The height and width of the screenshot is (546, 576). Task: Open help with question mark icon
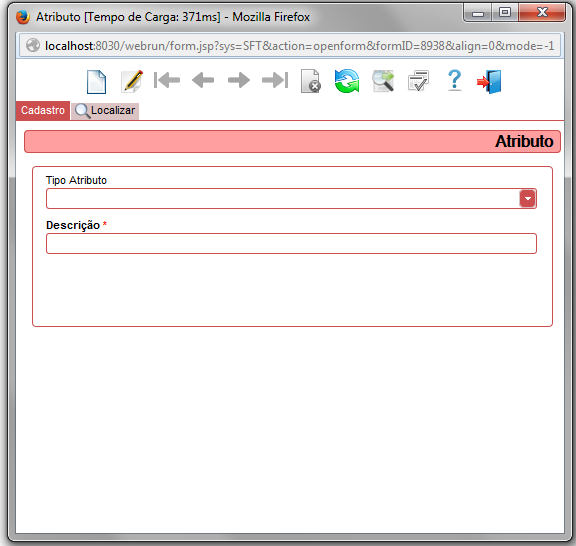(454, 80)
